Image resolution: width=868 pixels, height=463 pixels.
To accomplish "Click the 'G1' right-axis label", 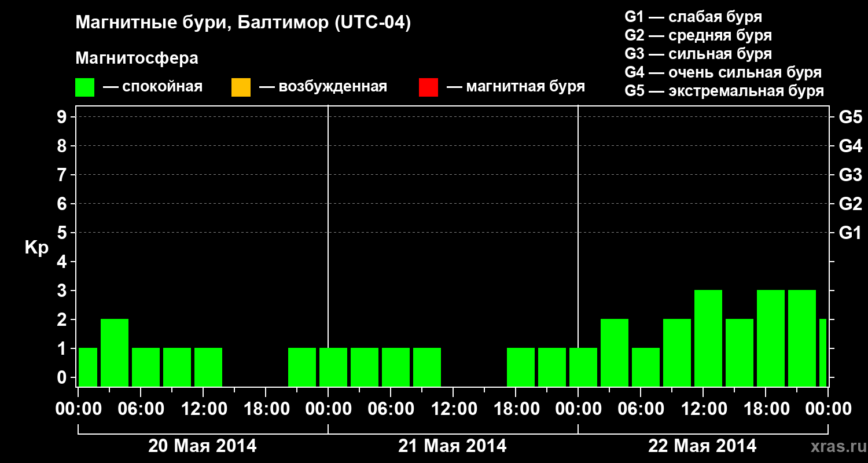I will coord(851,233).
